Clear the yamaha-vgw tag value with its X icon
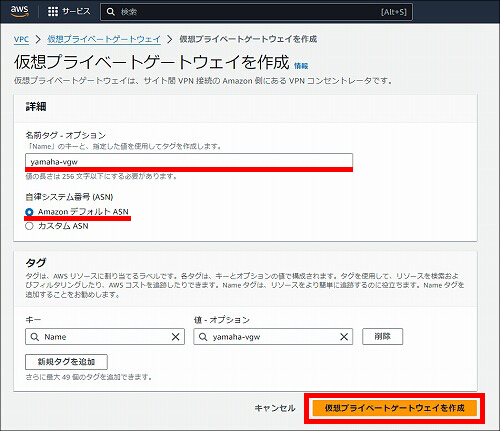500x431 pixels. 344,337
